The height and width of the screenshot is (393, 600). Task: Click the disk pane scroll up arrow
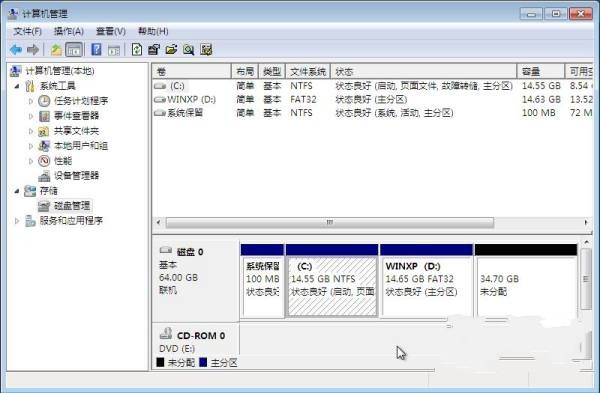[x=586, y=242]
